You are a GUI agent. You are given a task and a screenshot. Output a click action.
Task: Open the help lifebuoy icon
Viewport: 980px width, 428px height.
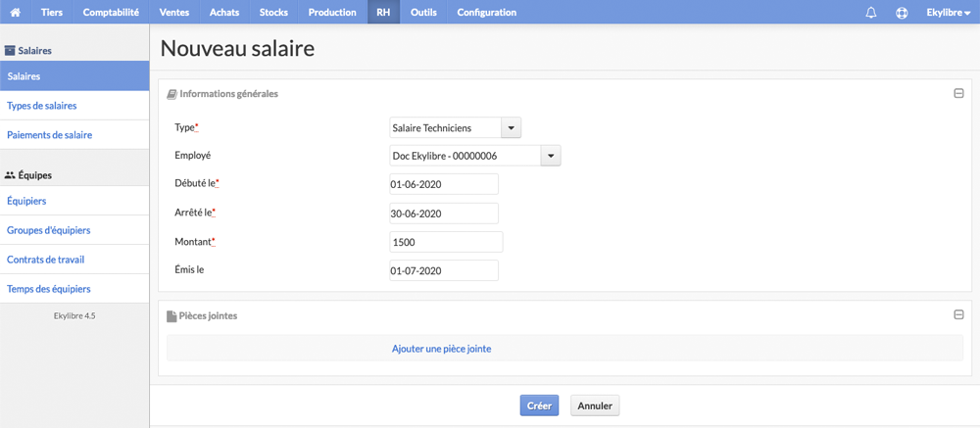pyautogui.click(x=902, y=13)
